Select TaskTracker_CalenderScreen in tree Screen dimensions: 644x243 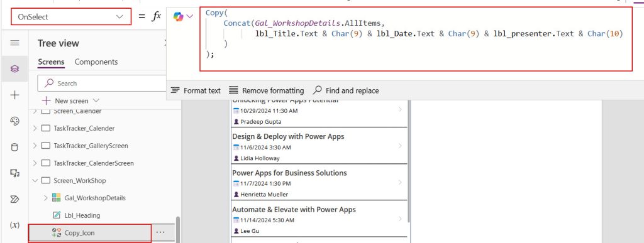94,163
